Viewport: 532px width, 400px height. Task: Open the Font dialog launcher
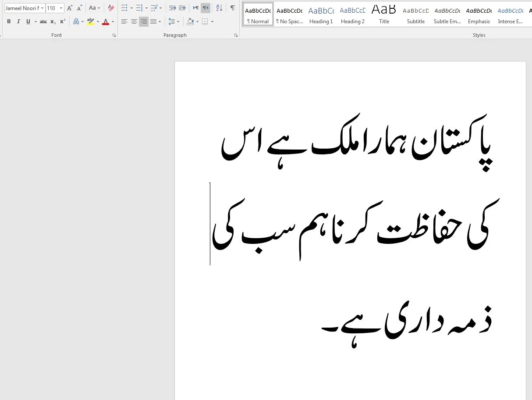114,35
